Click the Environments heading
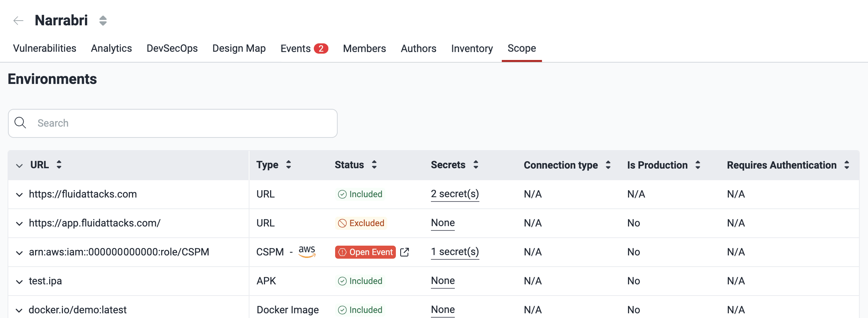 click(x=52, y=79)
